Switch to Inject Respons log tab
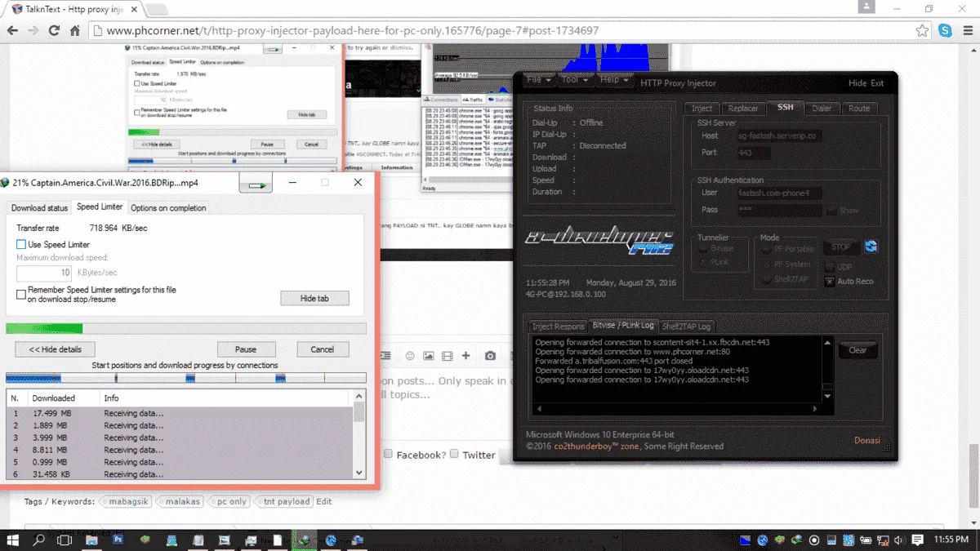The image size is (980, 551). (x=558, y=326)
